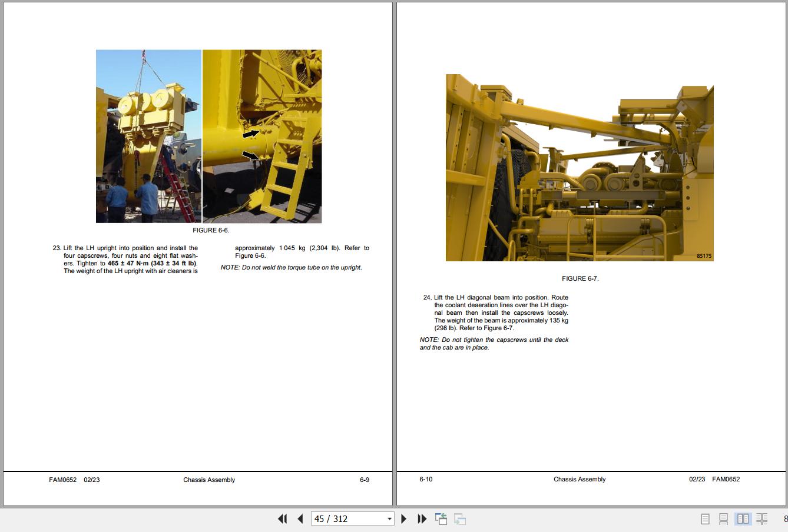Screen dimensions: 788x532
Task: Go to the first page
Action: point(283,518)
